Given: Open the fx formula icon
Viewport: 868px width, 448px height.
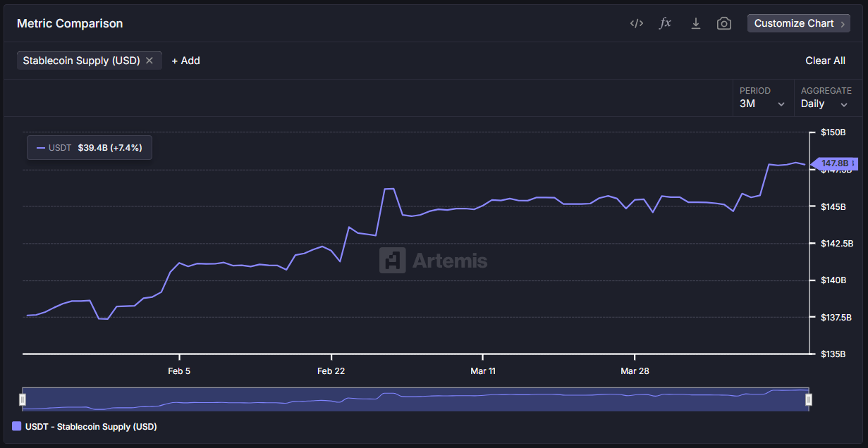Looking at the screenshot, I should [665, 23].
